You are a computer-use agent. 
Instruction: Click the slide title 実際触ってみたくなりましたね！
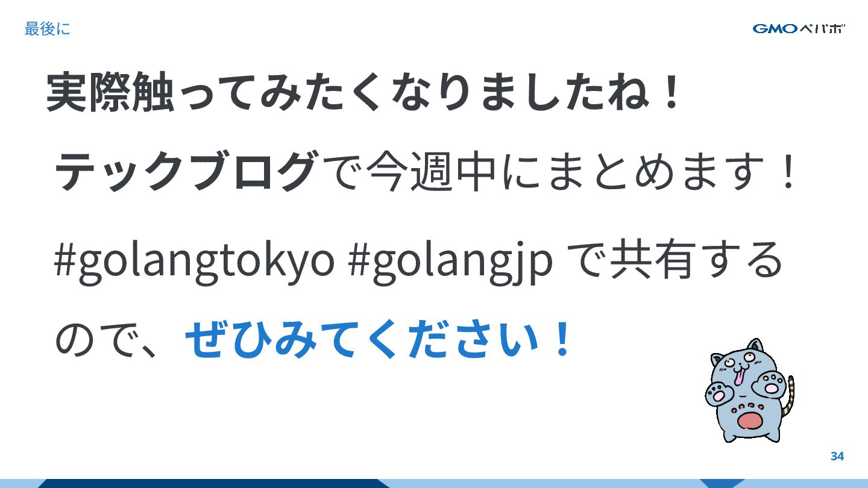tap(365, 92)
